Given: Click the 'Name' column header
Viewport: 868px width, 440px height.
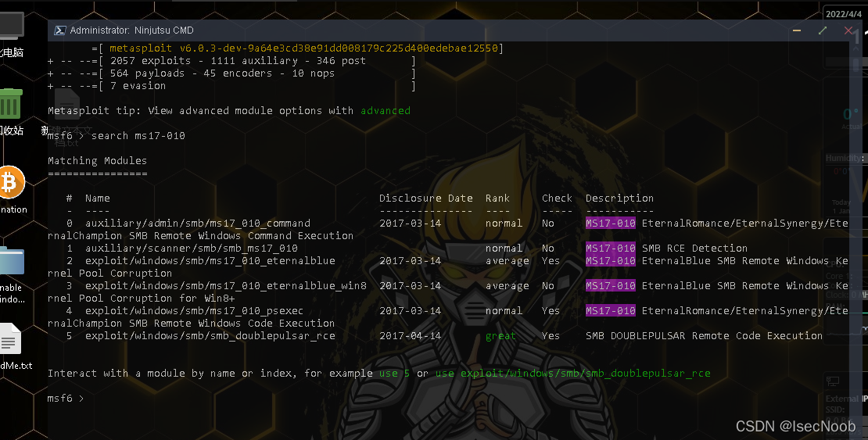Looking at the screenshot, I should point(98,199).
